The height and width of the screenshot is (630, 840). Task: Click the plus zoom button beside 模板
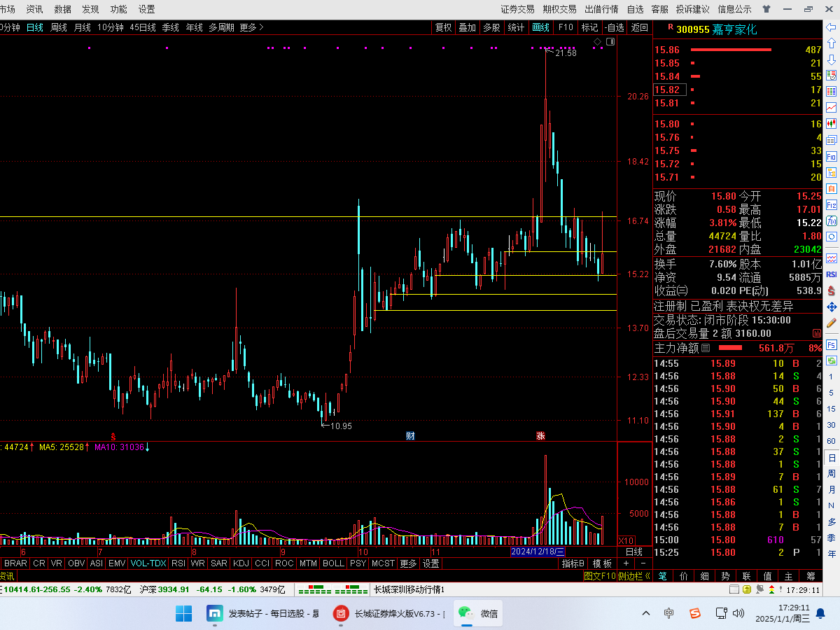point(626,563)
